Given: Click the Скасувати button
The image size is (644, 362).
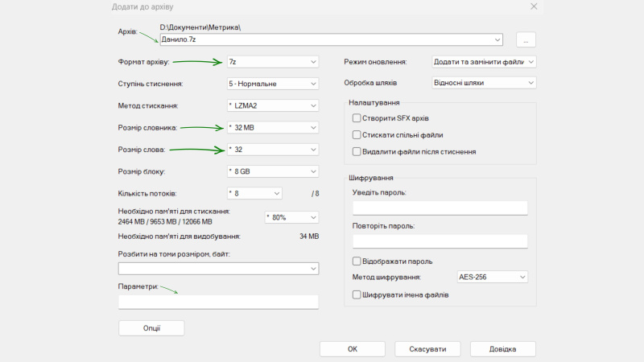Looking at the screenshot, I should (x=427, y=349).
